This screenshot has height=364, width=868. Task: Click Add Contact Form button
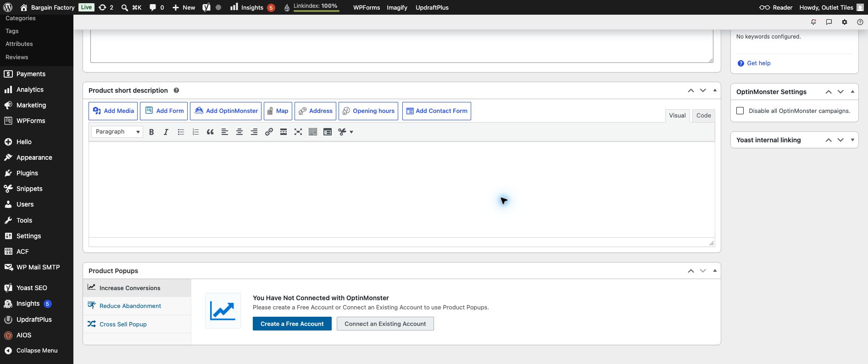point(437,111)
